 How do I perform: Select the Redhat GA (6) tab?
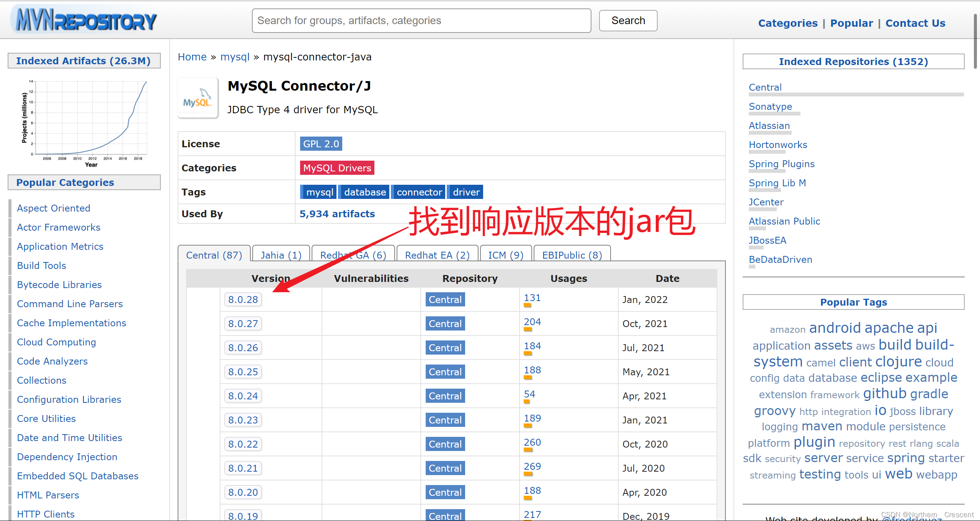[x=353, y=255]
